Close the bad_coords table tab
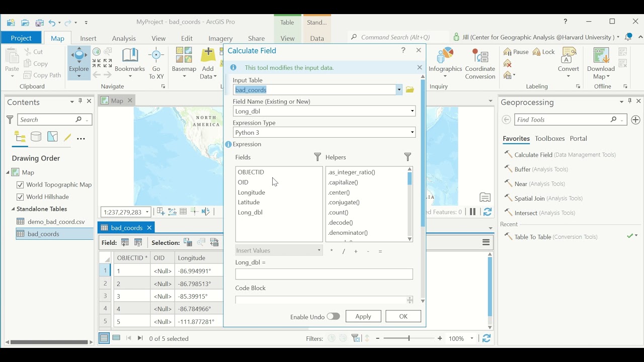 click(149, 228)
